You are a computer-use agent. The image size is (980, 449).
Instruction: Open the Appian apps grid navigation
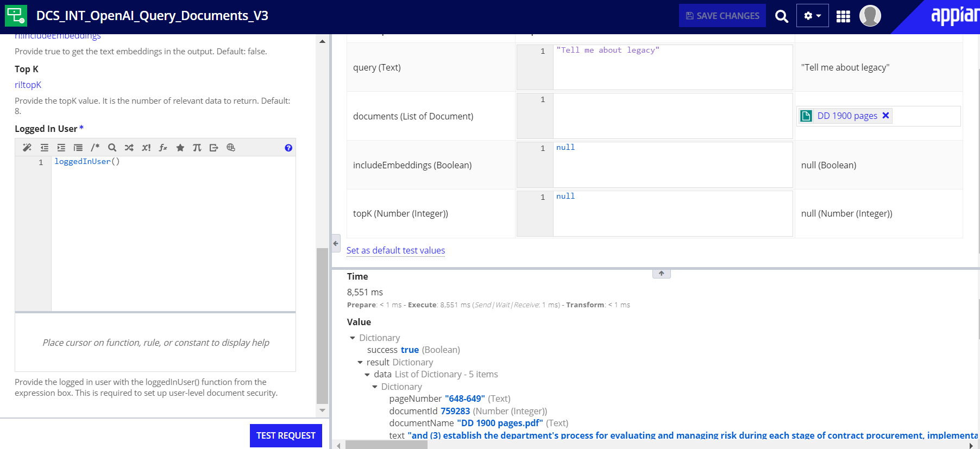tap(843, 16)
